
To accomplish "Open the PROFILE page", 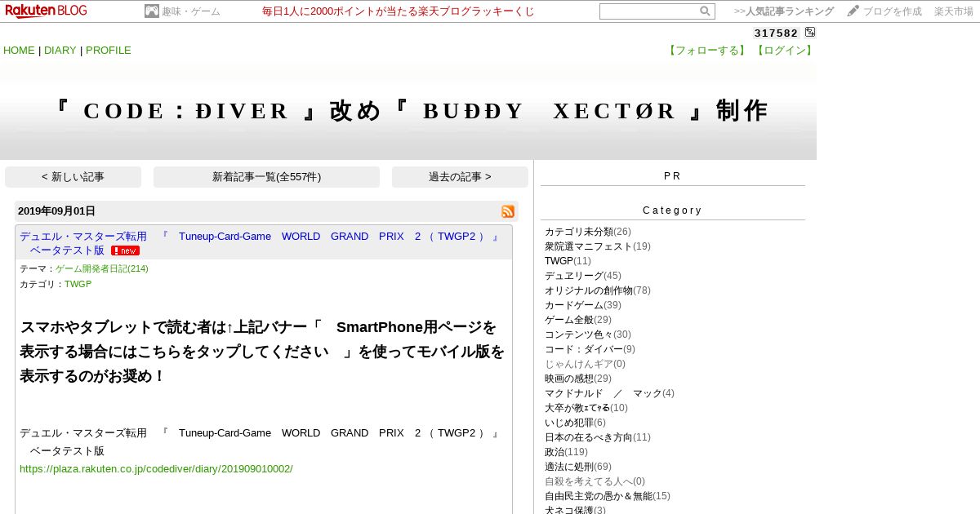I will pos(109,51).
